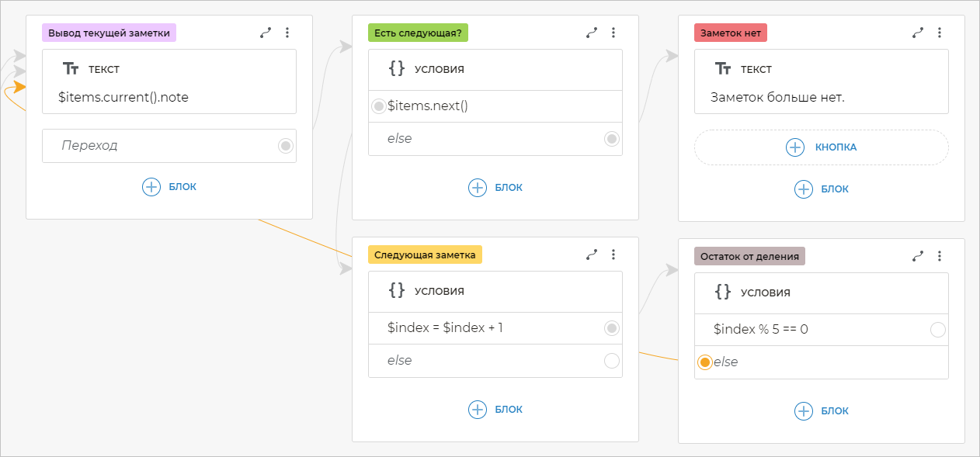Add block under "Вывод текущей заметки"
980x457 pixels.
tap(169, 187)
